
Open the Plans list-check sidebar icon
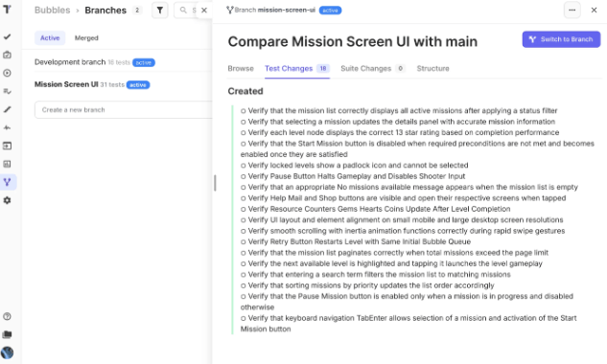point(7,91)
